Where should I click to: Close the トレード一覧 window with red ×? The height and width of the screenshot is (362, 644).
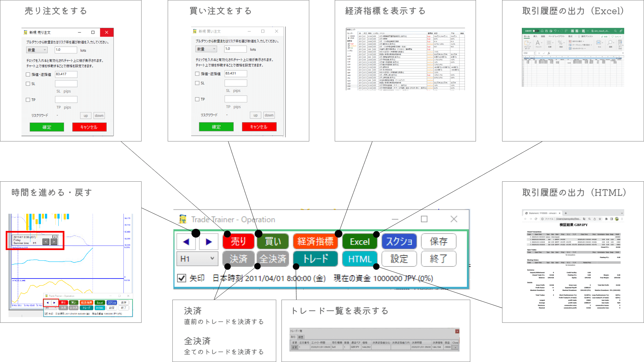(457, 331)
